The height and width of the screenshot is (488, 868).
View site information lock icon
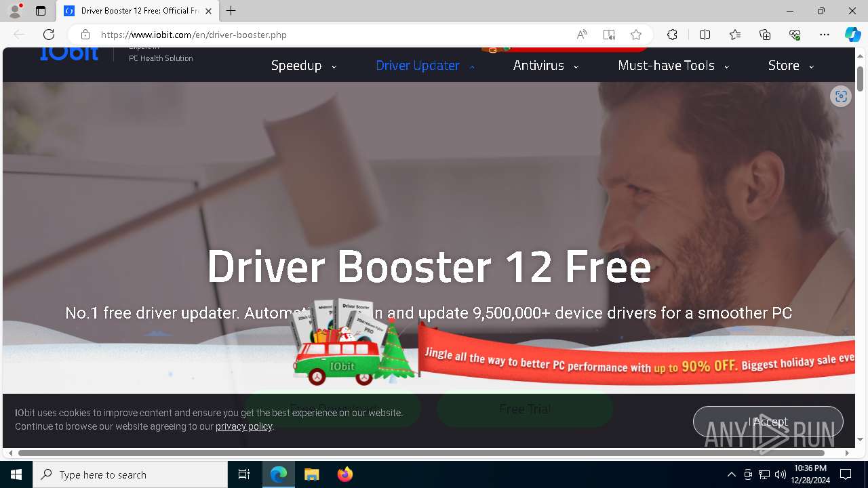coord(85,35)
